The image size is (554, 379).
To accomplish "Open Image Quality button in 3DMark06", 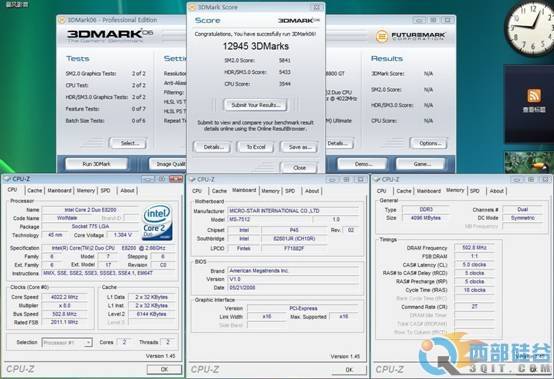I will (168, 164).
